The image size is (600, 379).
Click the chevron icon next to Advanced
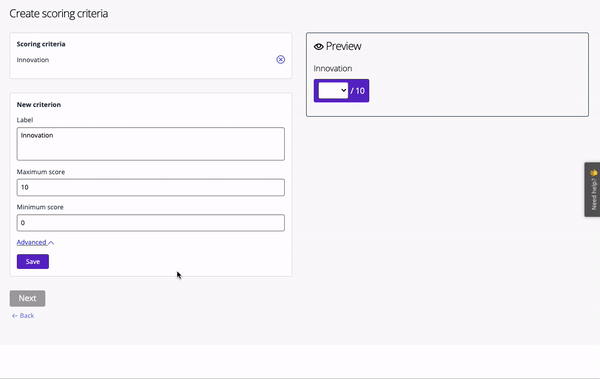click(51, 243)
